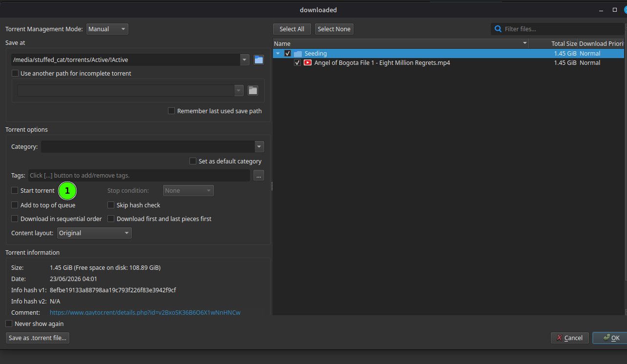Click the blue Seeding folder icon
The image size is (627, 364).
(x=298, y=54)
